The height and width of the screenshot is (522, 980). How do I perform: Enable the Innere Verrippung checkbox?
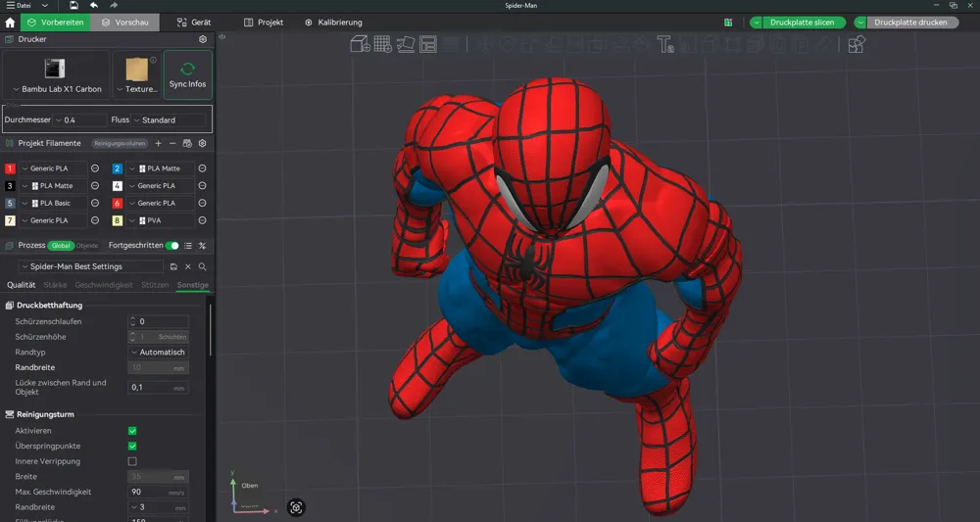click(x=132, y=461)
